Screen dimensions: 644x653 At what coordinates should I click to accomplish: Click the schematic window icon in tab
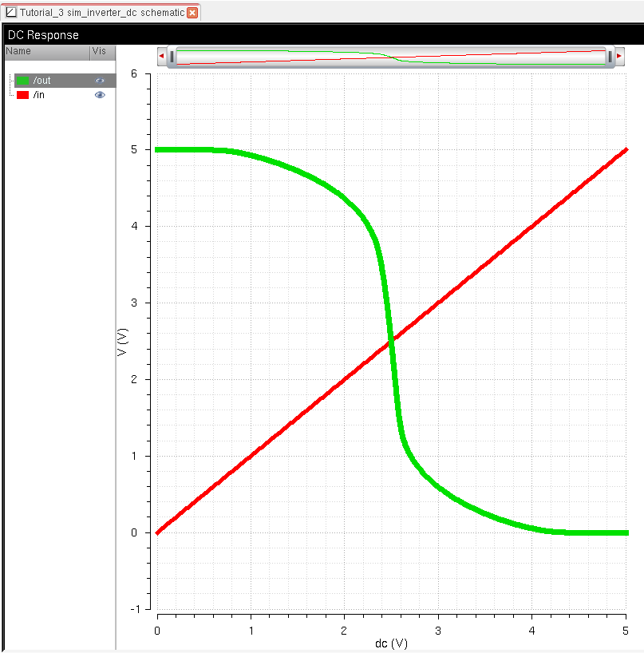[11, 13]
